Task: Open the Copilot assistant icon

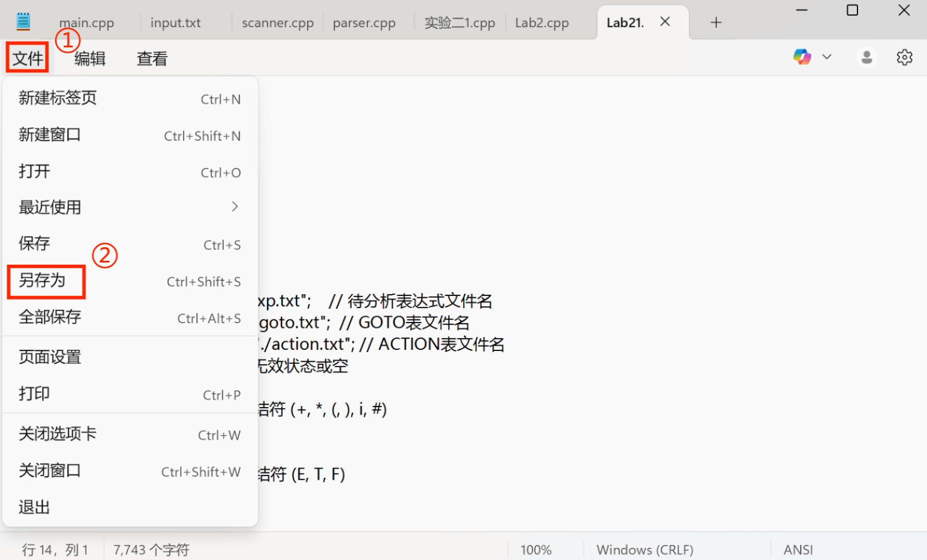Action: (x=802, y=57)
